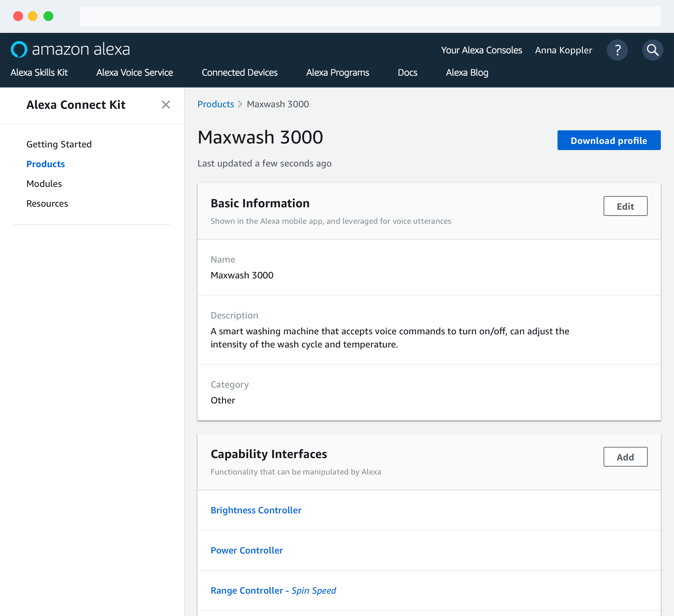The width and height of the screenshot is (674, 616).
Task: Close the Alexa Connect Kit sidebar
Action: [166, 105]
